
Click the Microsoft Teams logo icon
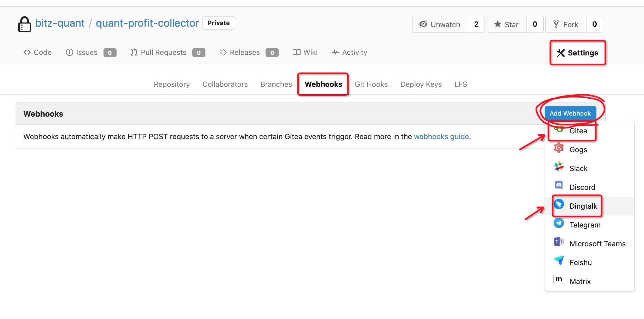click(559, 242)
